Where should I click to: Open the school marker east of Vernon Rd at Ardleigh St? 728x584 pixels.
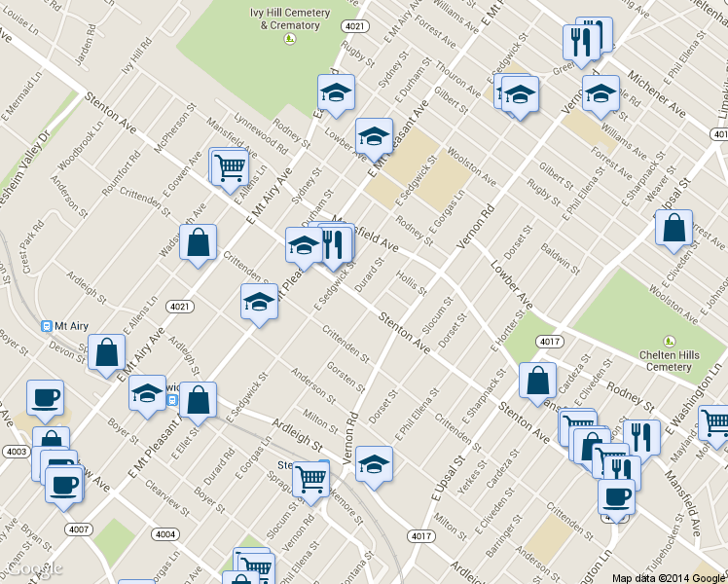(x=374, y=464)
